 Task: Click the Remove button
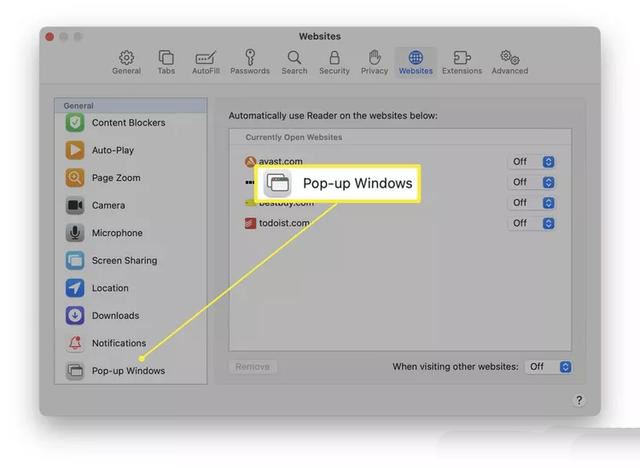tap(252, 367)
